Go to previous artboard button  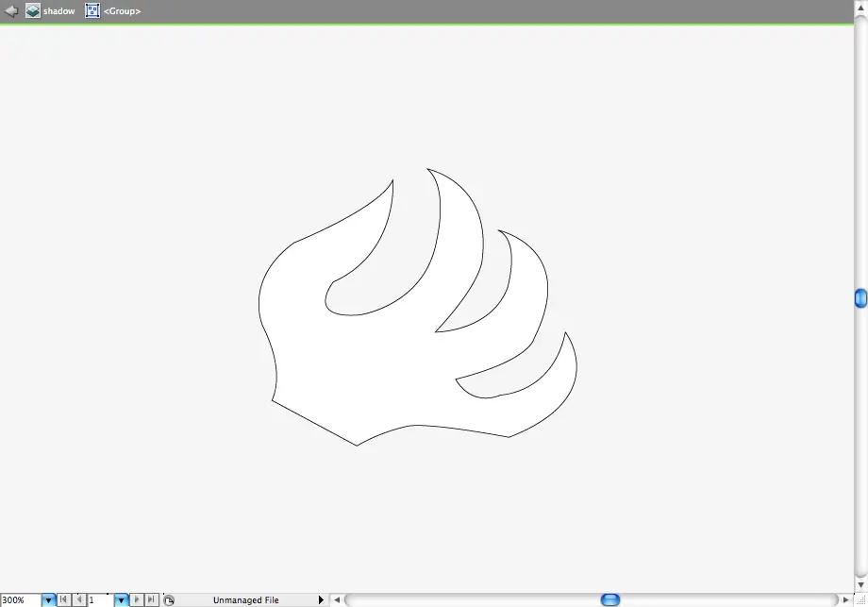pos(79,599)
